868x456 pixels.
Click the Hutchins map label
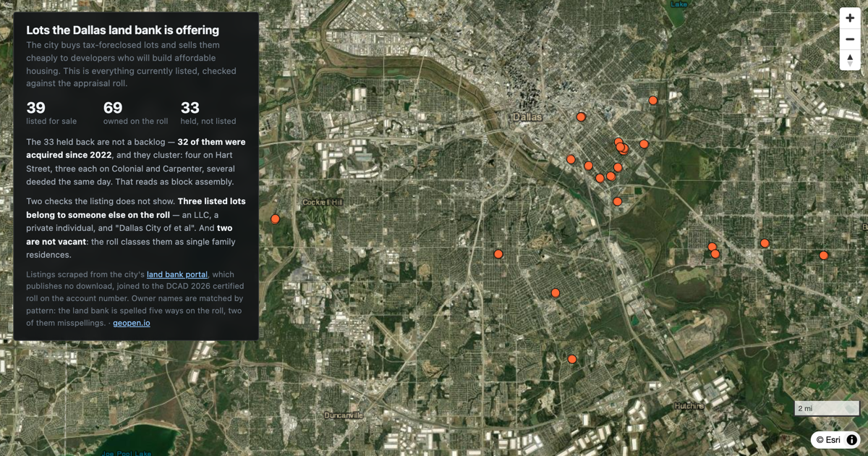pos(689,406)
